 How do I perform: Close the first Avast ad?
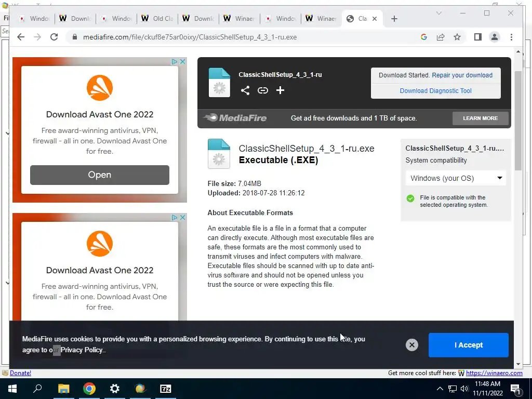tap(182, 61)
